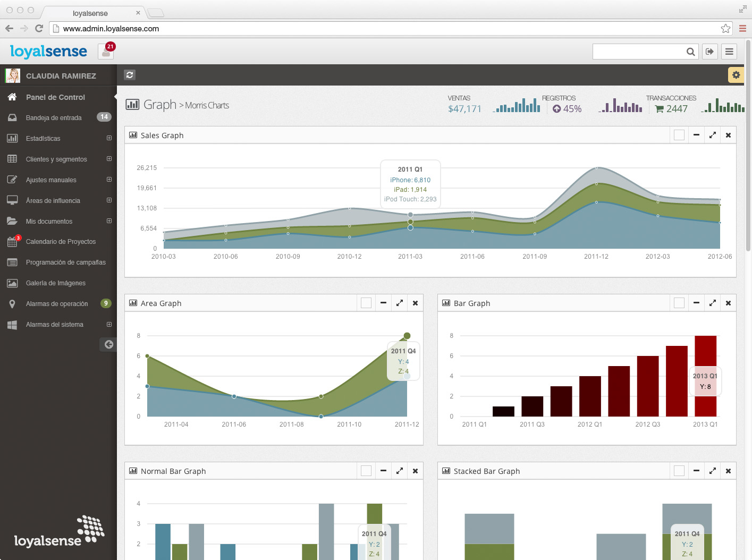This screenshot has height=560, width=752.
Task: Toggle the Bar Graph panel checkbox
Action: [679, 303]
